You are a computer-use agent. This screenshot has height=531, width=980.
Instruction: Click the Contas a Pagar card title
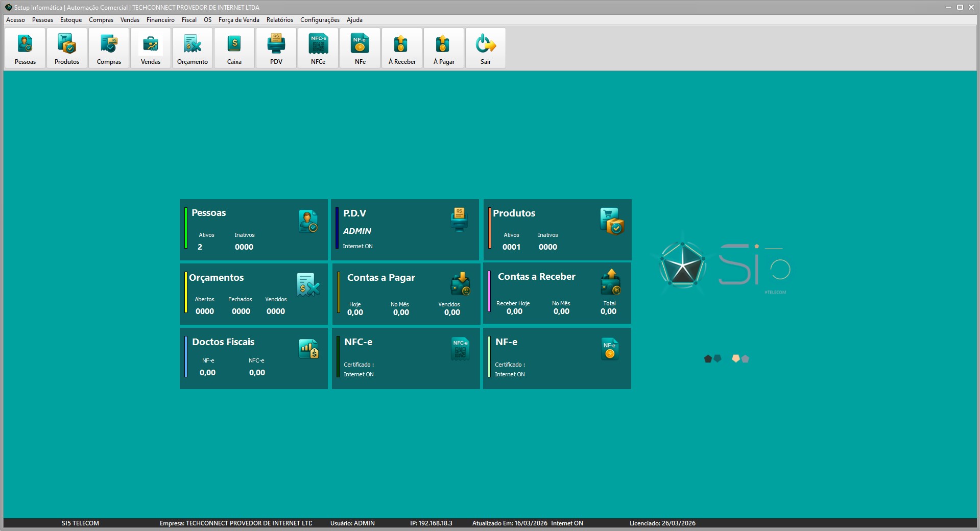pyautogui.click(x=381, y=278)
